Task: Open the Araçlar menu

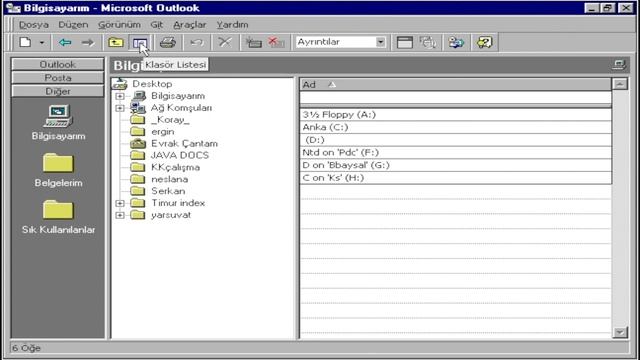Action: click(x=189, y=25)
